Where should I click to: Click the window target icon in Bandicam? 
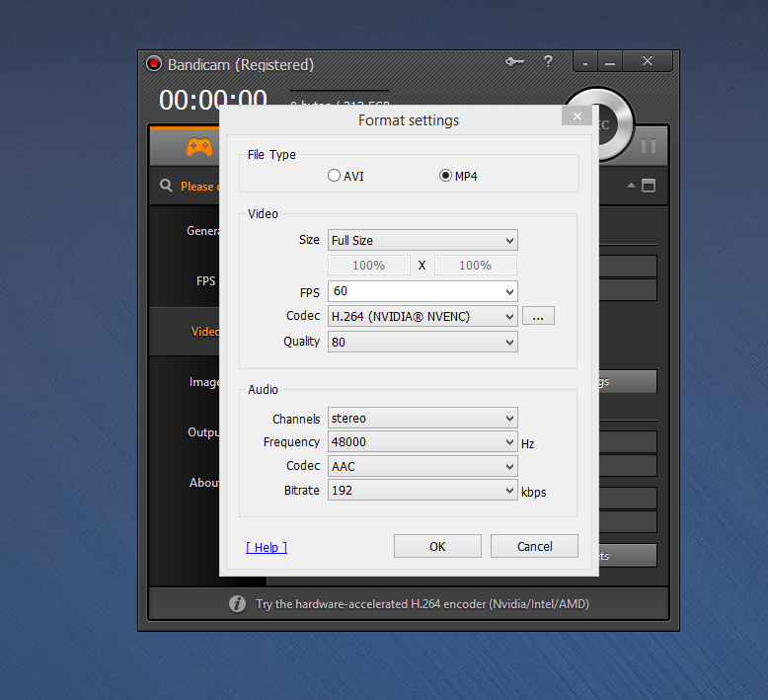[x=649, y=186]
